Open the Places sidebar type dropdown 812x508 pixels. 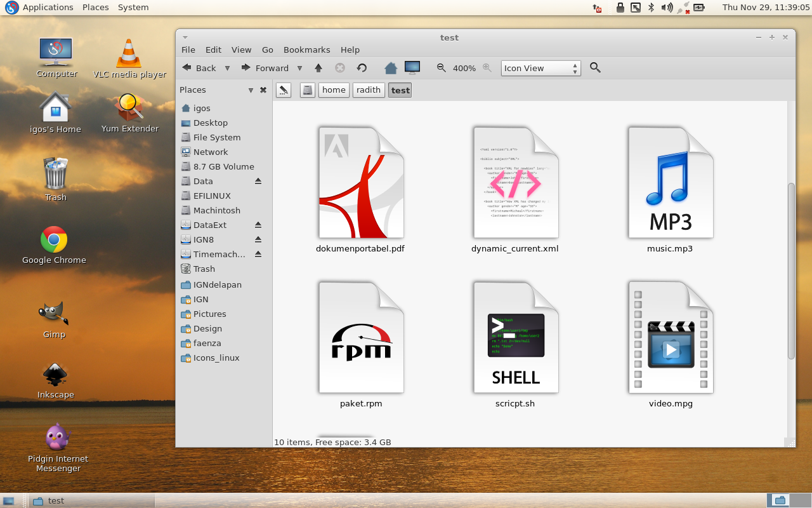pyautogui.click(x=251, y=90)
